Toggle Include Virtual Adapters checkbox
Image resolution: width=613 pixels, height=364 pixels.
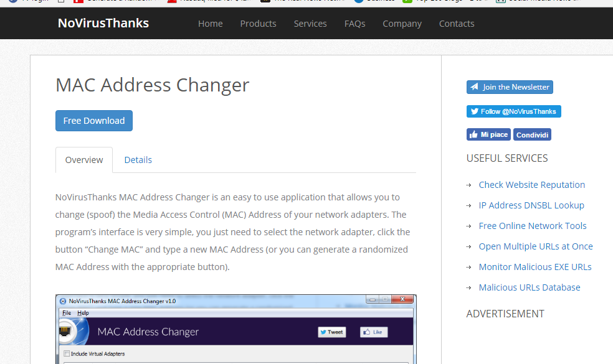pyautogui.click(x=67, y=354)
